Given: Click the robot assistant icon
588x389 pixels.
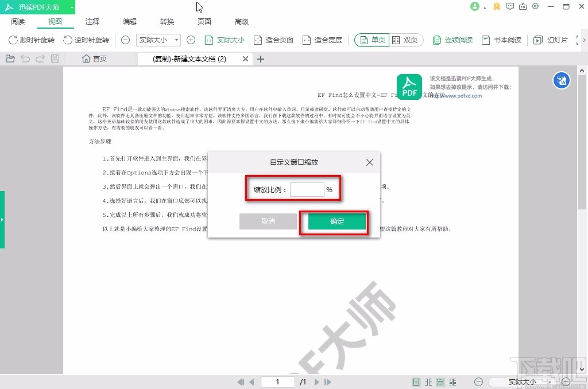Looking at the screenshot, I should pyautogui.click(x=523, y=6).
